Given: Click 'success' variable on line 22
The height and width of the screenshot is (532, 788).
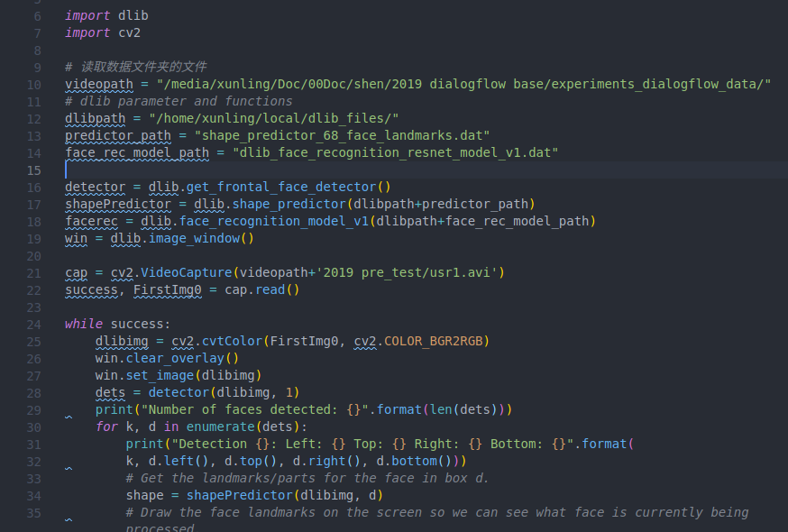Looking at the screenshot, I should [91, 289].
